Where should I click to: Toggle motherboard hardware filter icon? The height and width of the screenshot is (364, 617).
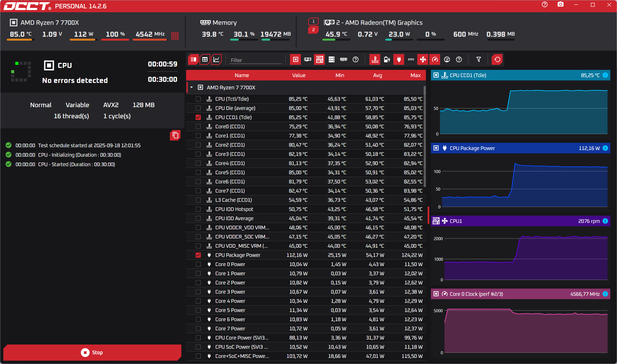tap(320, 60)
